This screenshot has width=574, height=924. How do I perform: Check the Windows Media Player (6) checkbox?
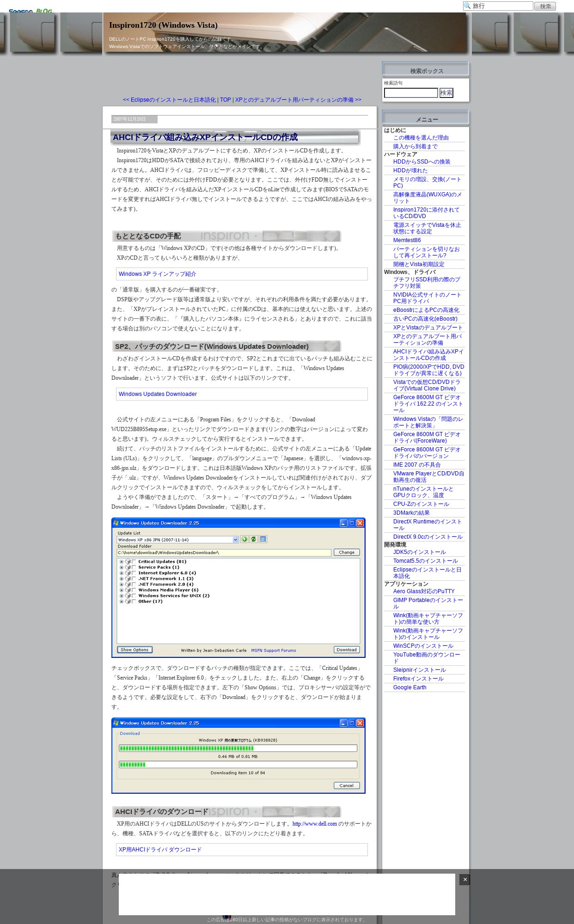[x=134, y=590]
